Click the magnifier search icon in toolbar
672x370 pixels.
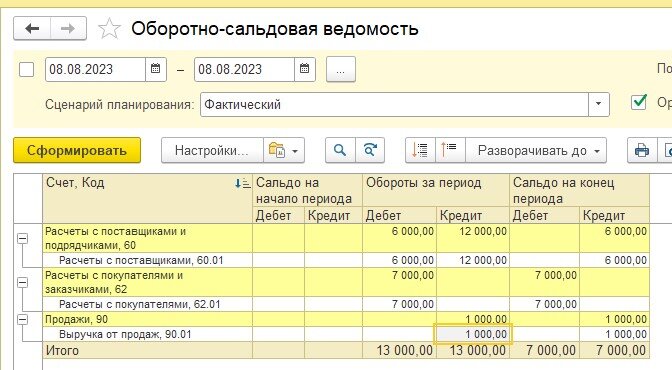[340, 150]
